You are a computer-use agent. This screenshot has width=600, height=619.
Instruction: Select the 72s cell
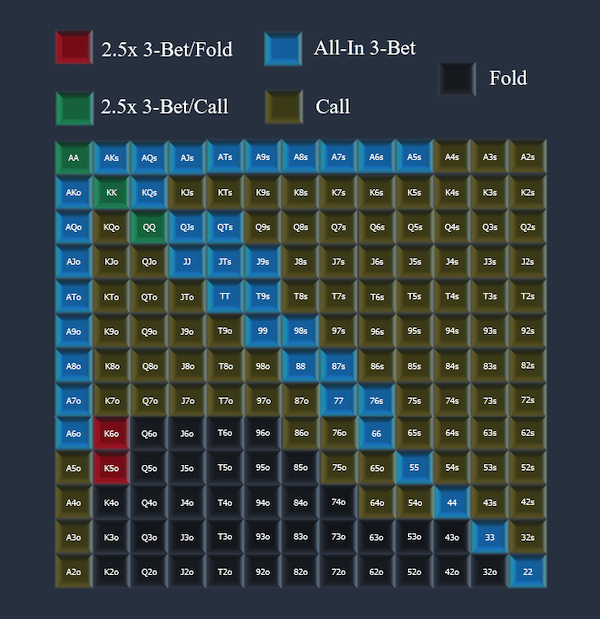coord(528,401)
